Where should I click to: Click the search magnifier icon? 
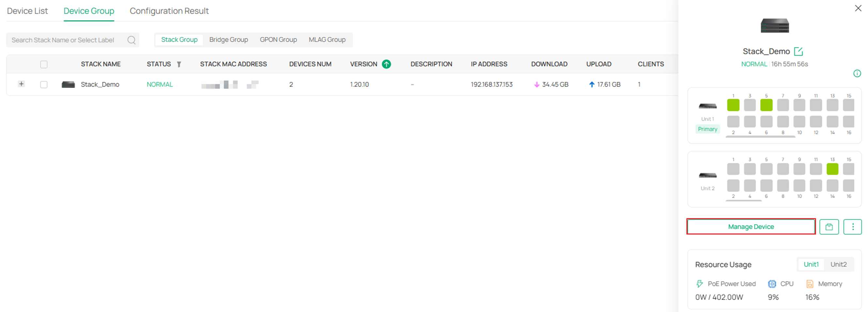pyautogui.click(x=132, y=40)
